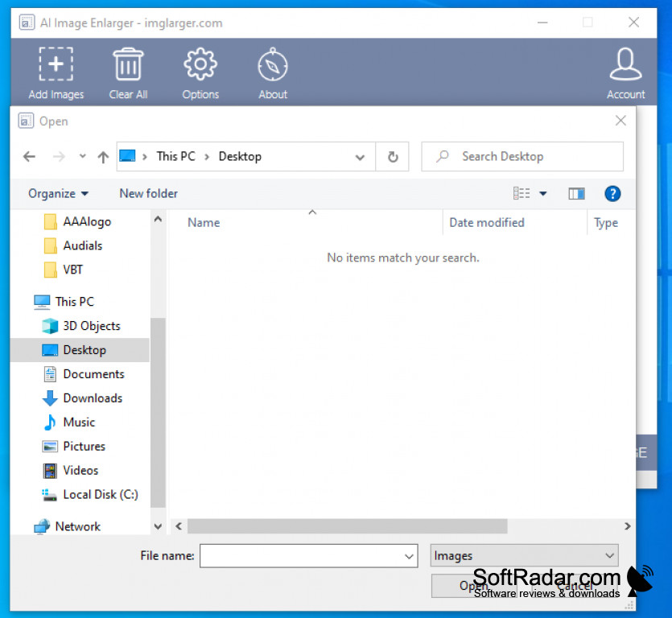This screenshot has height=618, width=672.
Task: Expand the change view options dropdown
Action: (x=543, y=193)
